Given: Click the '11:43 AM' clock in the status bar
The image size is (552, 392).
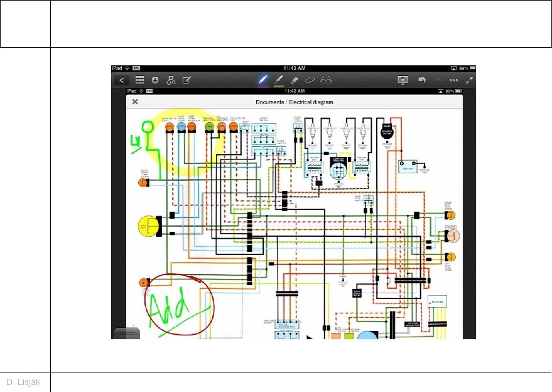Looking at the screenshot, I should point(295,68).
